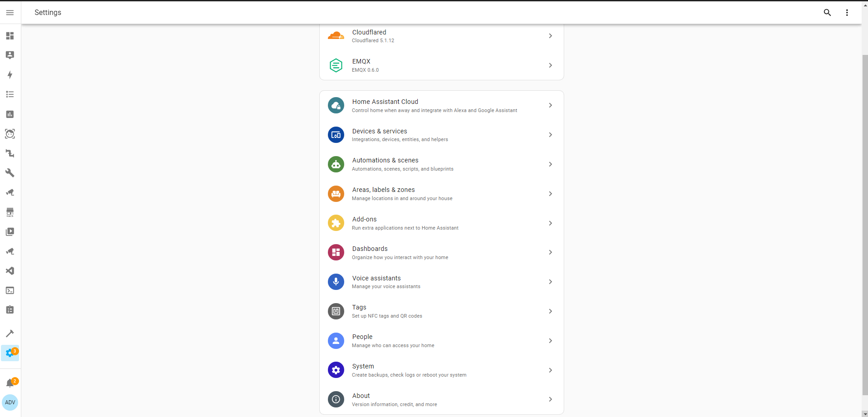Open the Media player sidebar icon
Viewport: 868px width, 417px height.
[x=10, y=232]
